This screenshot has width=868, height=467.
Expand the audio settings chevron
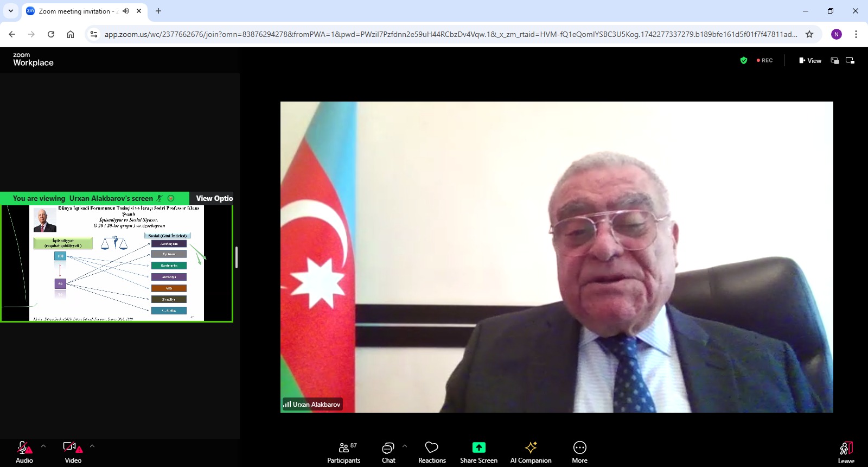[x=43, y=446]
